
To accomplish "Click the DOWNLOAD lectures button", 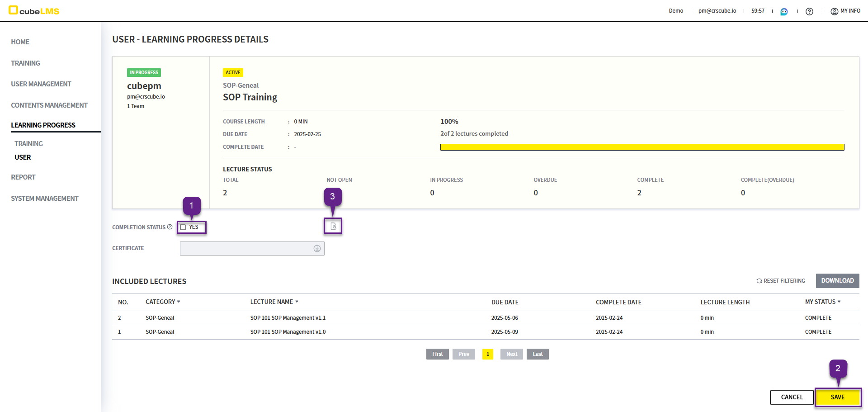I will tap(837, 281).
